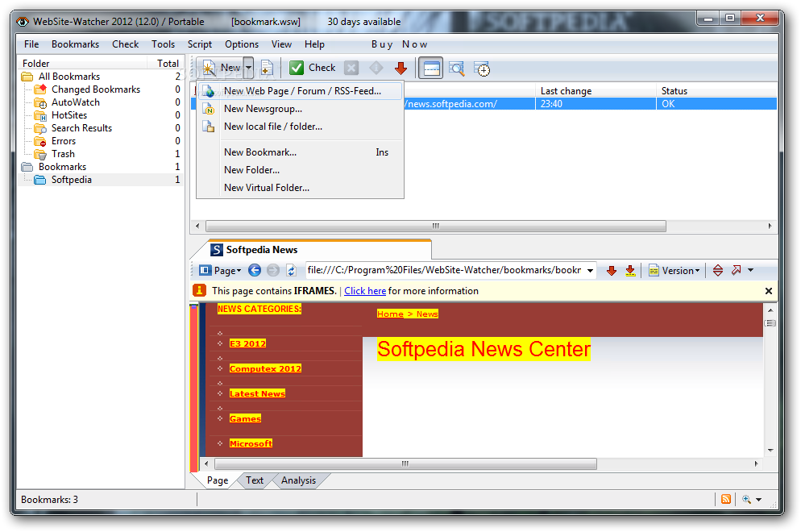Click the AutoWatch clock toolbar icon
Screen dimensions: 801x532
coord(482,69)
